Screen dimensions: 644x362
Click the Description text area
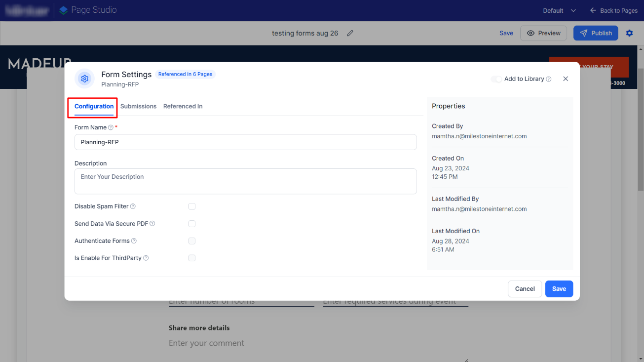[x=246, y=181]
